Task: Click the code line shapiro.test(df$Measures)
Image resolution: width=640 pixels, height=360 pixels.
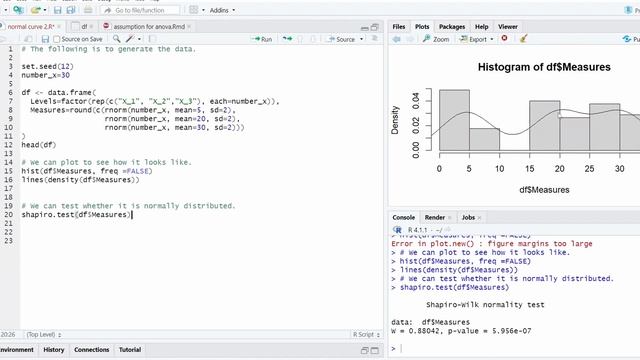Action: [x=76, y=215]
